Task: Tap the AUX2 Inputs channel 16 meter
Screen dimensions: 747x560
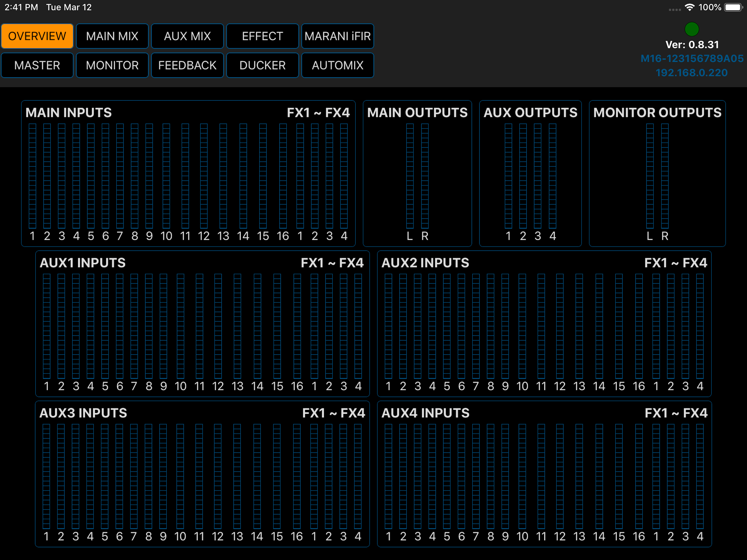Action: pos(639,326)
